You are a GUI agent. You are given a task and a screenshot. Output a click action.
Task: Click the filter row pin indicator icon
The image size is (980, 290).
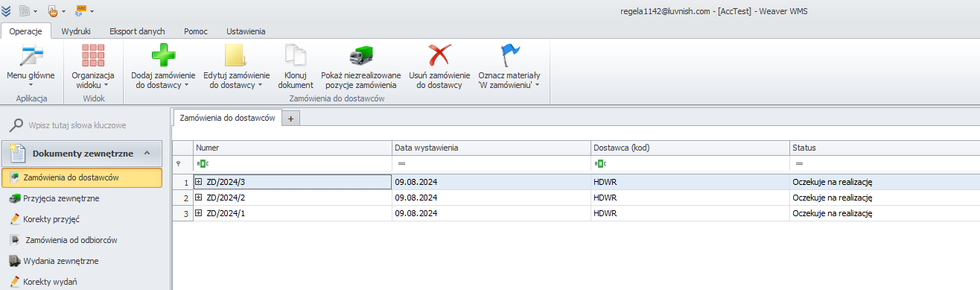click(x=178, y=163)
